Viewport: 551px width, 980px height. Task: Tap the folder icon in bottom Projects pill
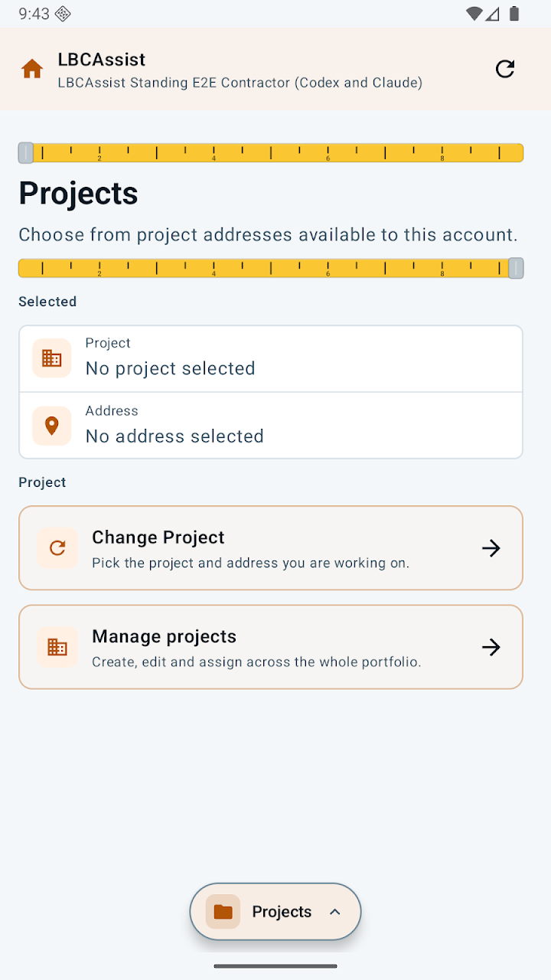(223, 912)
